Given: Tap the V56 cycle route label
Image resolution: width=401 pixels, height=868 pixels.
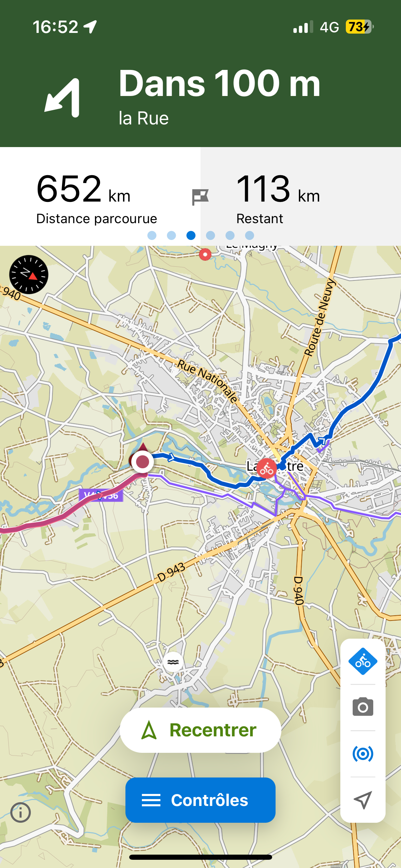Looking at the screenshot, I should coord(101,495).
